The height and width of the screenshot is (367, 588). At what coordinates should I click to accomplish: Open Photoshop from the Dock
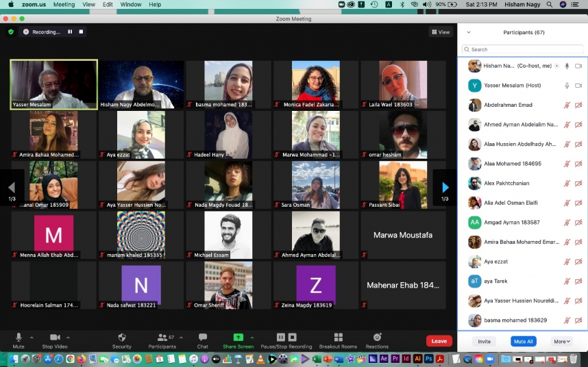tap(429, 359)
